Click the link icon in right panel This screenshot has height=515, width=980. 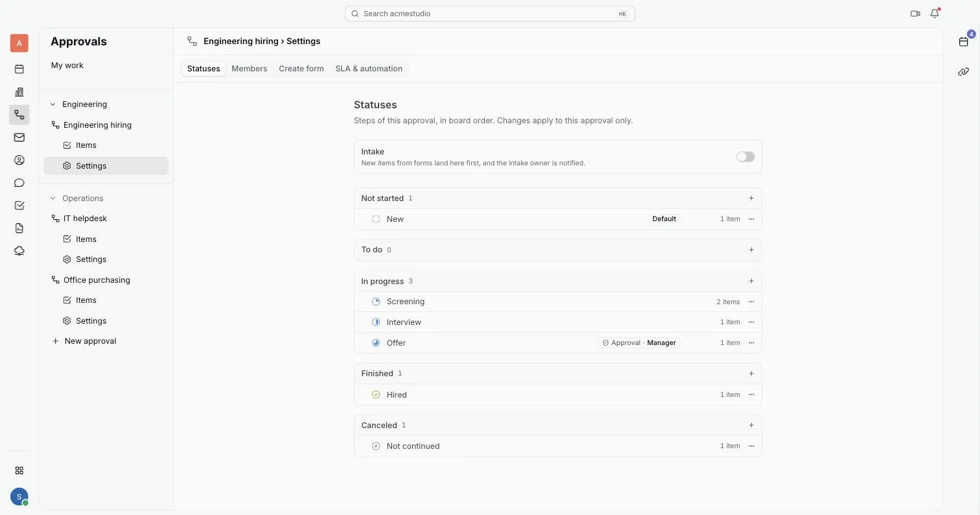964,72
